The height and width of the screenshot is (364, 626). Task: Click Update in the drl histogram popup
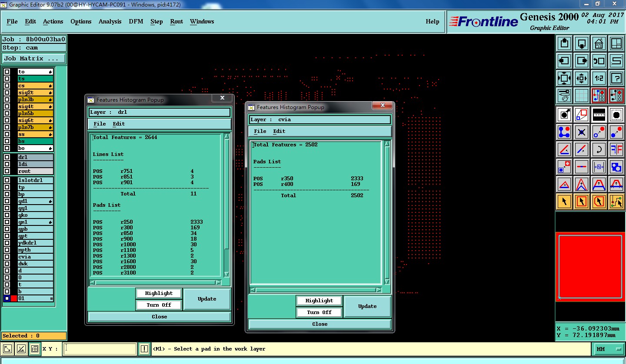pyautogui.click(x=207, y=299)
